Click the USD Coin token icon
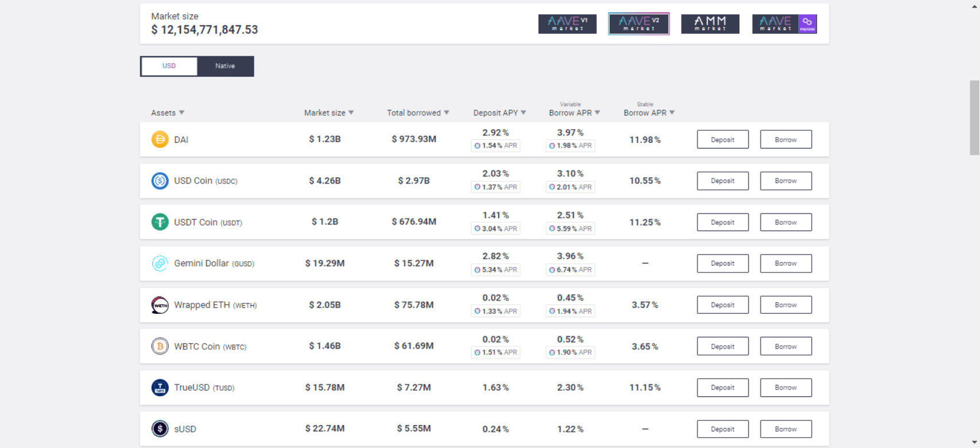 click(x=160, y=181)
